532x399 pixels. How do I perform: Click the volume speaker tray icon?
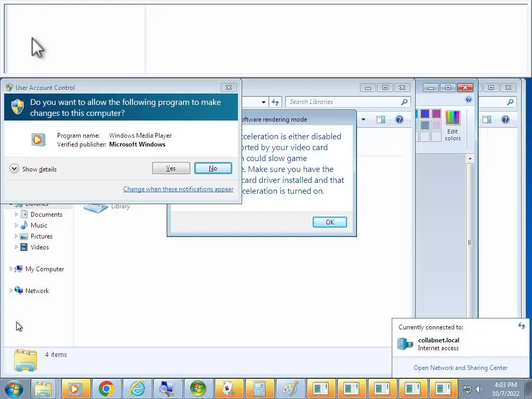tap(479, 389)
